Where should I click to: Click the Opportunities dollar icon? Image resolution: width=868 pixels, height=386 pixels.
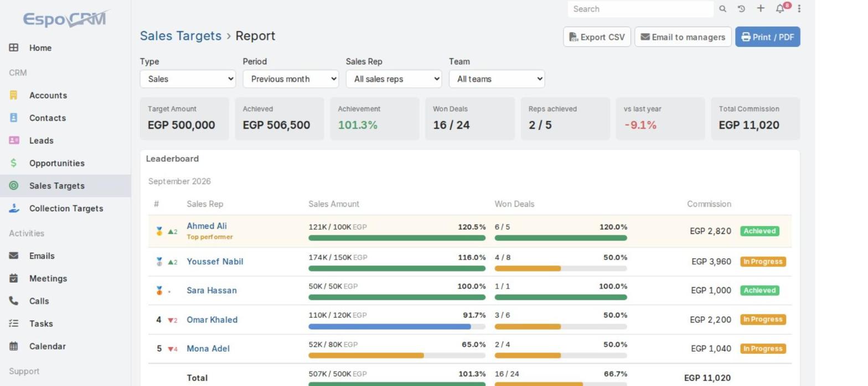14,163
